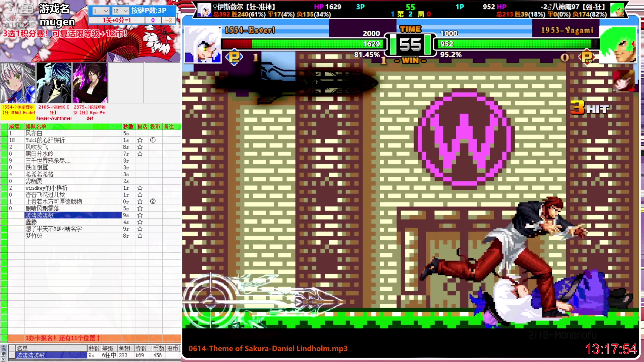Open the first level range dropdown showing 1

pos(101,11)
